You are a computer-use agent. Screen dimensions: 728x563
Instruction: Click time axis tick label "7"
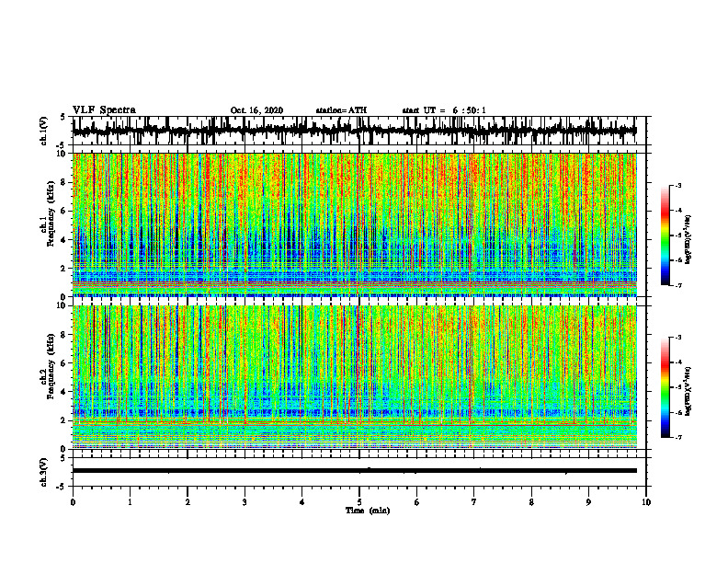(474, 502)
